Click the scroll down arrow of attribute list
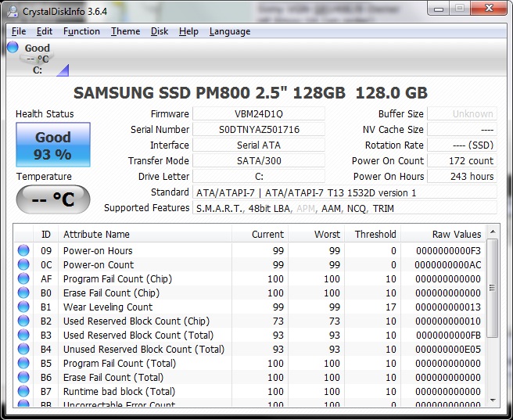The width and height of the screenshot is (513, 420). pos(493,400)
